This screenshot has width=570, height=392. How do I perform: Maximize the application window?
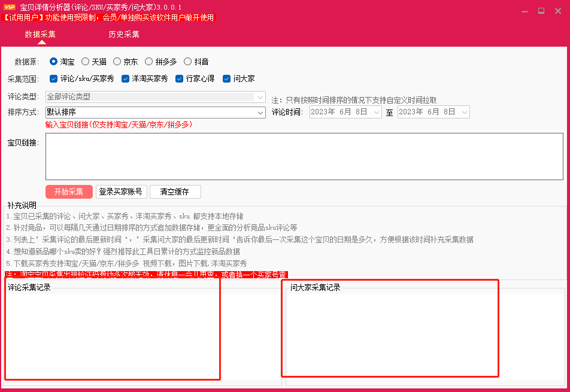(x=541, y=11)
